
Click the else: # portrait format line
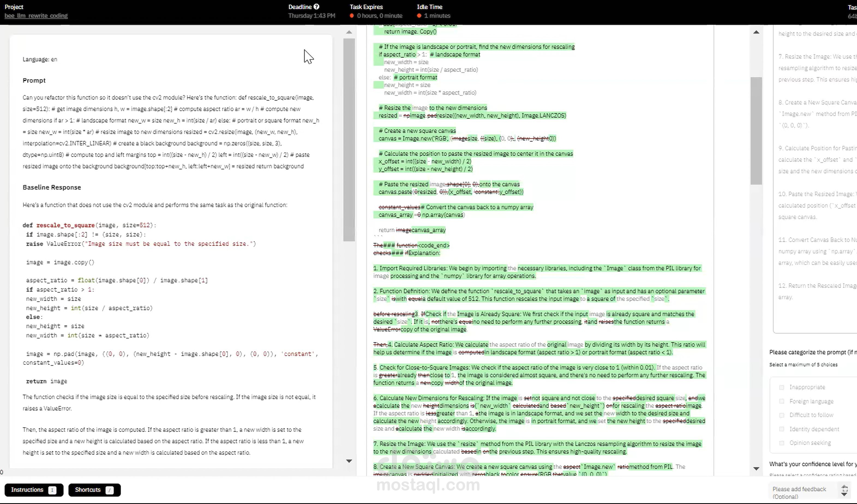[x=408, y=77]
